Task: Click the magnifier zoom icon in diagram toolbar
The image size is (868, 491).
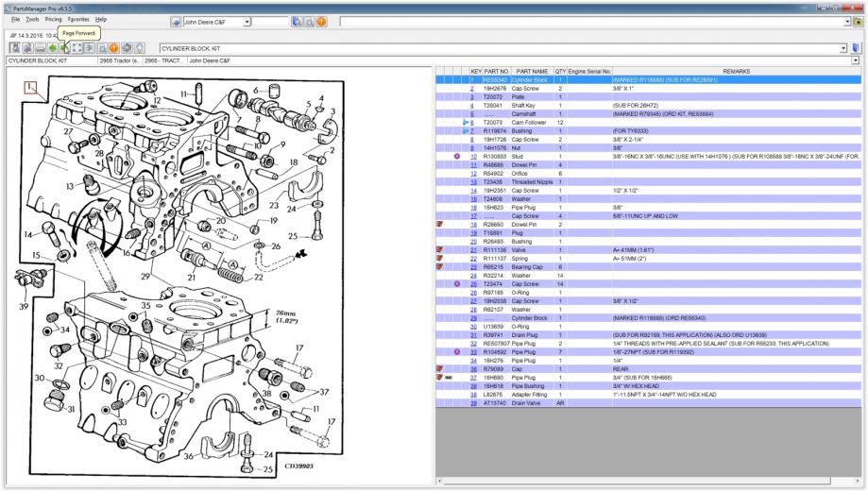Action: pos(102,48)
